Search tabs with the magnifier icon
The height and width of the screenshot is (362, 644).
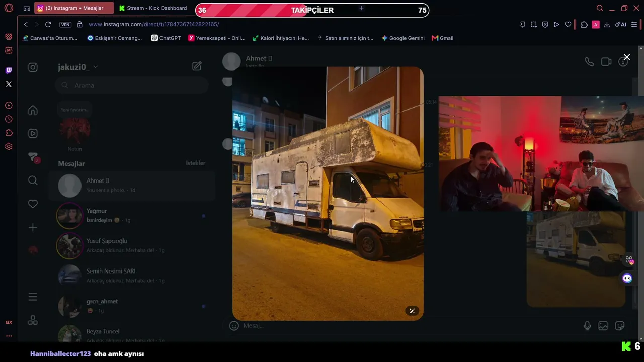(600, 8)
